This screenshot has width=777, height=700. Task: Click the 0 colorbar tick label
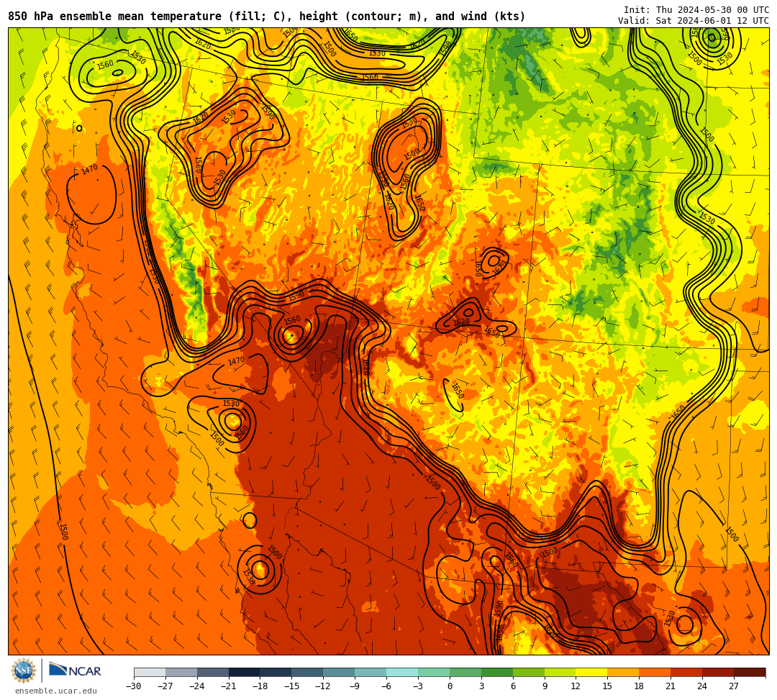click(x=450, y=686)
